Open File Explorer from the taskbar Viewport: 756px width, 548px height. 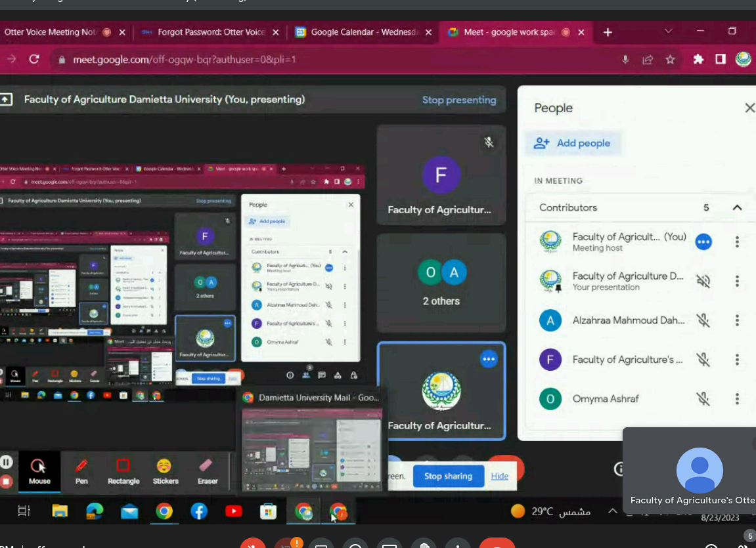[x=60, y=511]
